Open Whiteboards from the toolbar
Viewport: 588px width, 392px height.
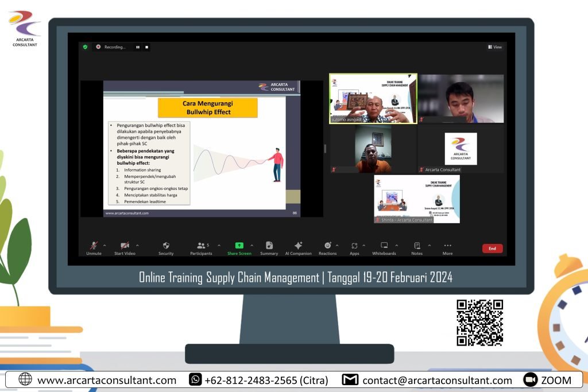click(384, 246)
